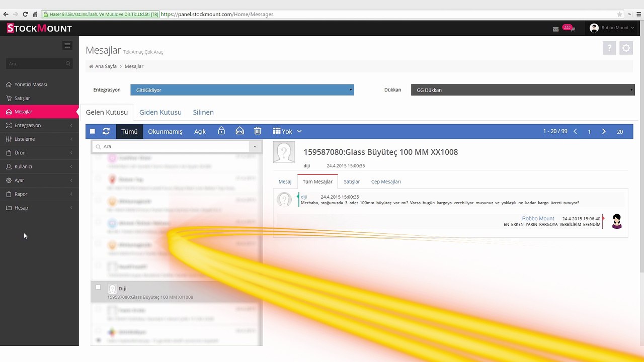644x362 pixels.
Task: Reload the page in browser
Action: pyautogui.click(x=25, y=14)
